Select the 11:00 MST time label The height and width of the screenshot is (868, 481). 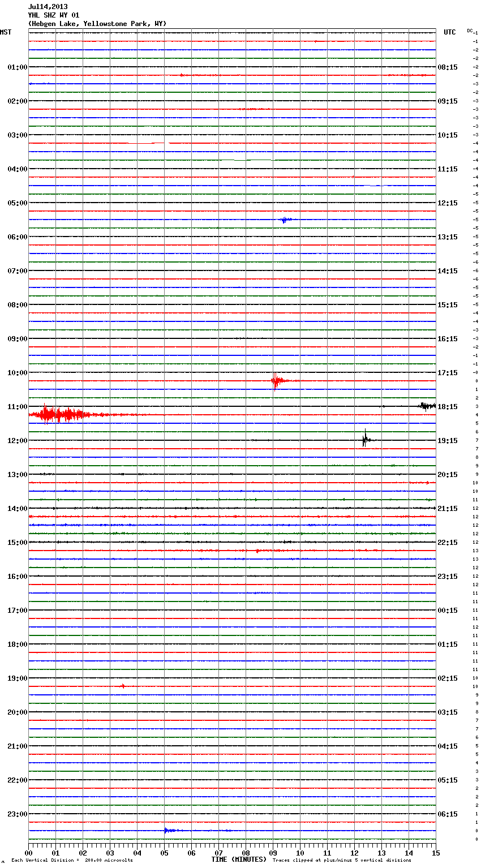(x=17, y=407)
